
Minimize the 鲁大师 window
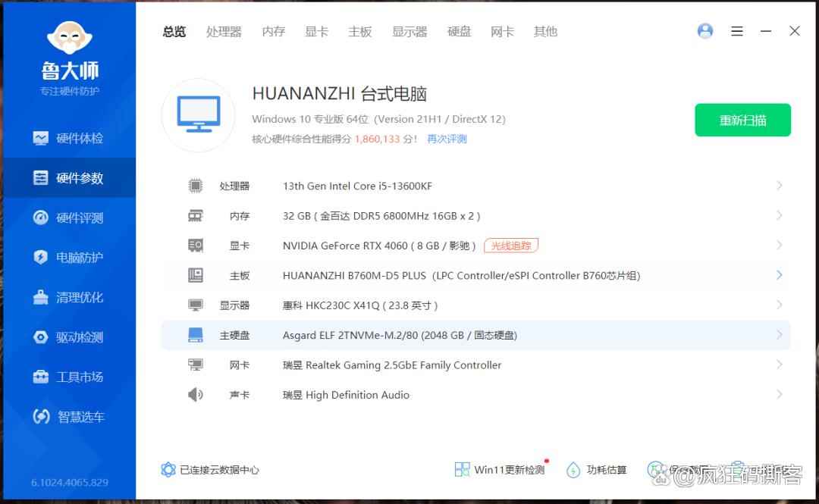click(x=766, y=31)
